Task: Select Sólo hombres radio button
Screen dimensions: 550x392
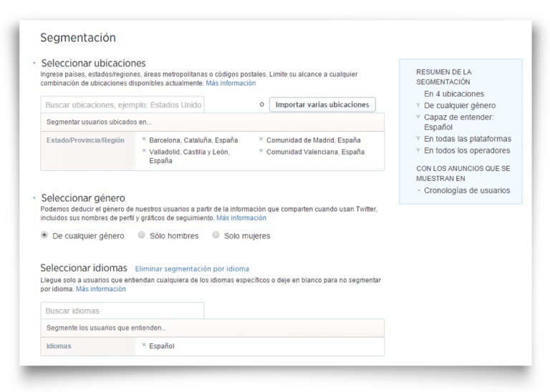Action: pos(141,235)
